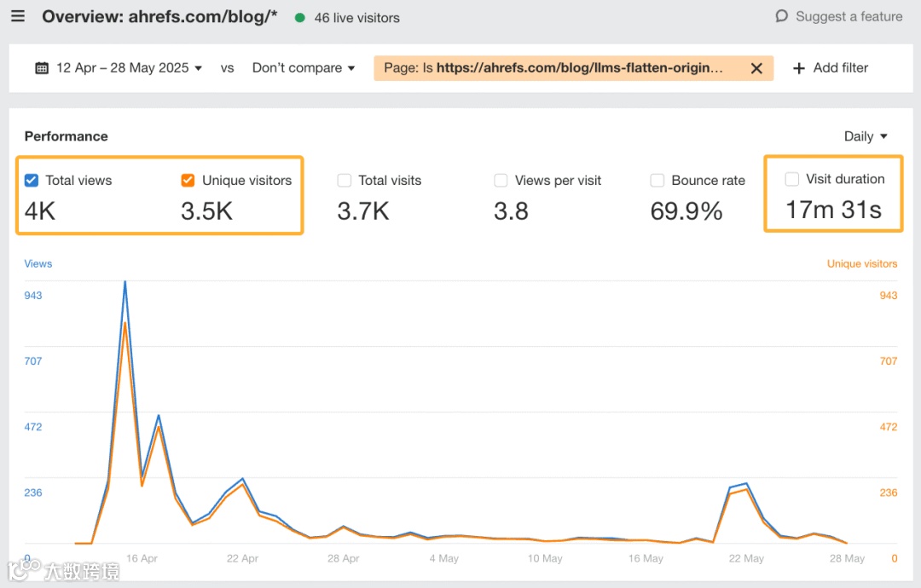Click the 22 Apr date axis label

click(242, 558)
